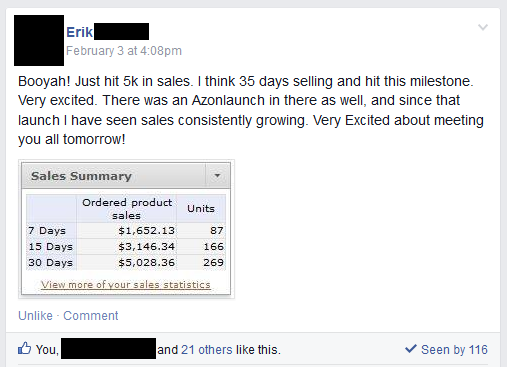
Task: Unlike this post
Action: [35, 315]
